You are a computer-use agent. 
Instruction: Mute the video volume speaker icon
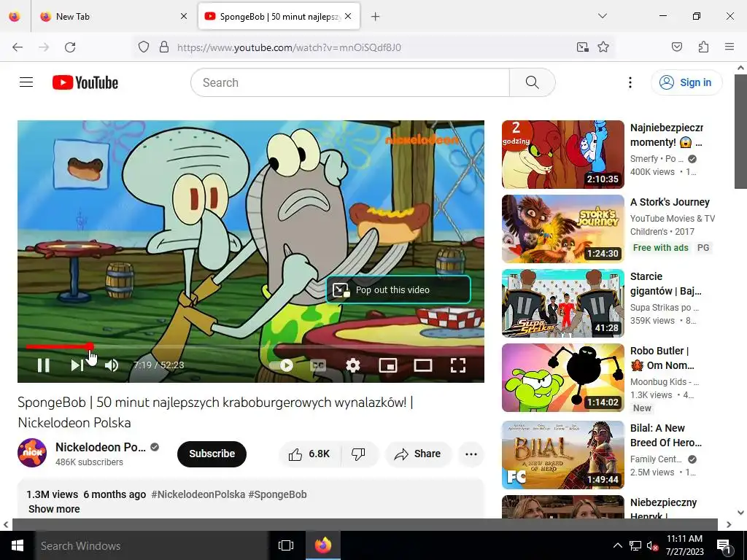click(112, 365)
